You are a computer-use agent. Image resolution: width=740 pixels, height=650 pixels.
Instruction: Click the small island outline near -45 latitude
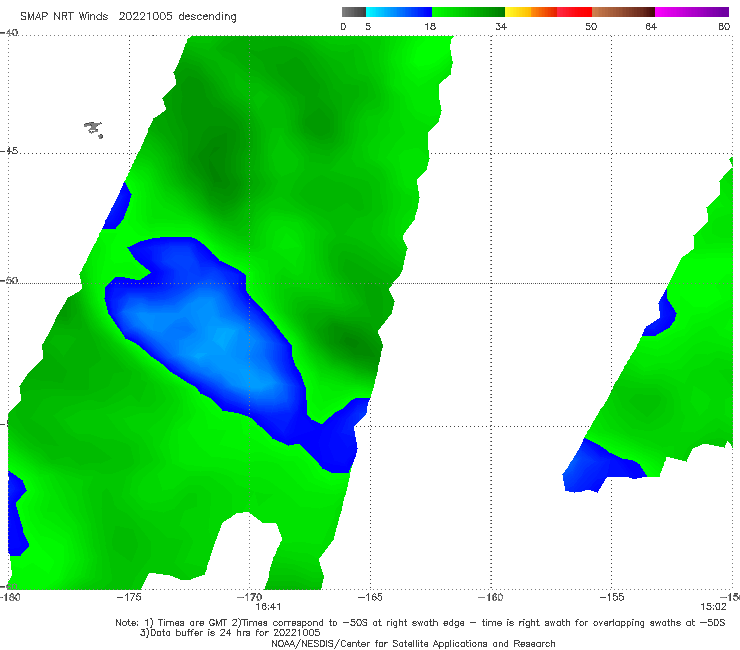tap(93, 129)
